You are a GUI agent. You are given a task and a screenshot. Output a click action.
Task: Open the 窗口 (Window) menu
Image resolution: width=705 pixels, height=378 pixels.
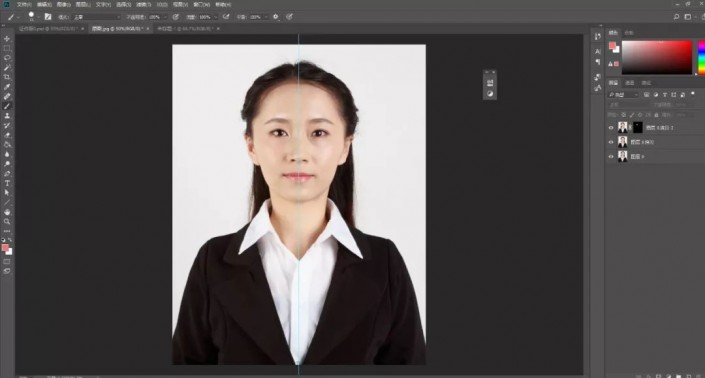(x=201, y=4)
